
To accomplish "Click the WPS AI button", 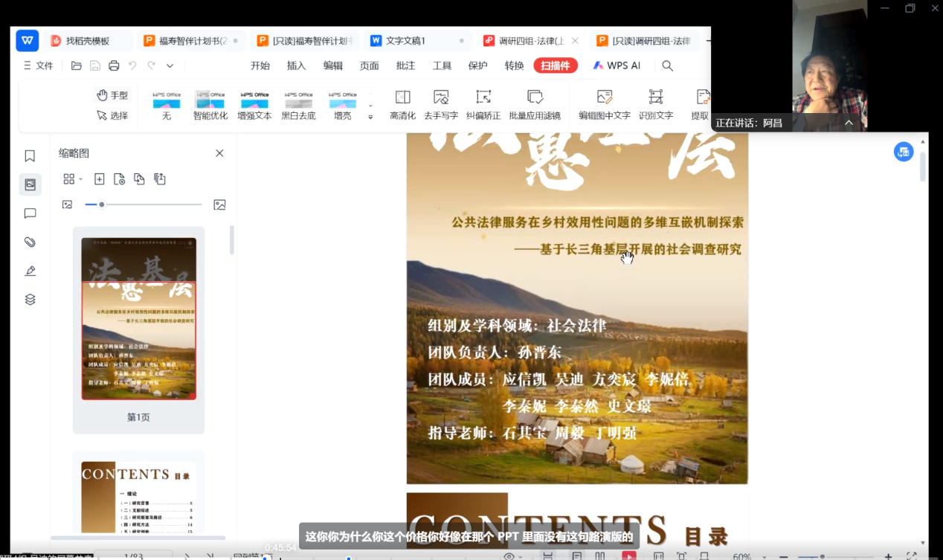I will click(x=617, y=65).
